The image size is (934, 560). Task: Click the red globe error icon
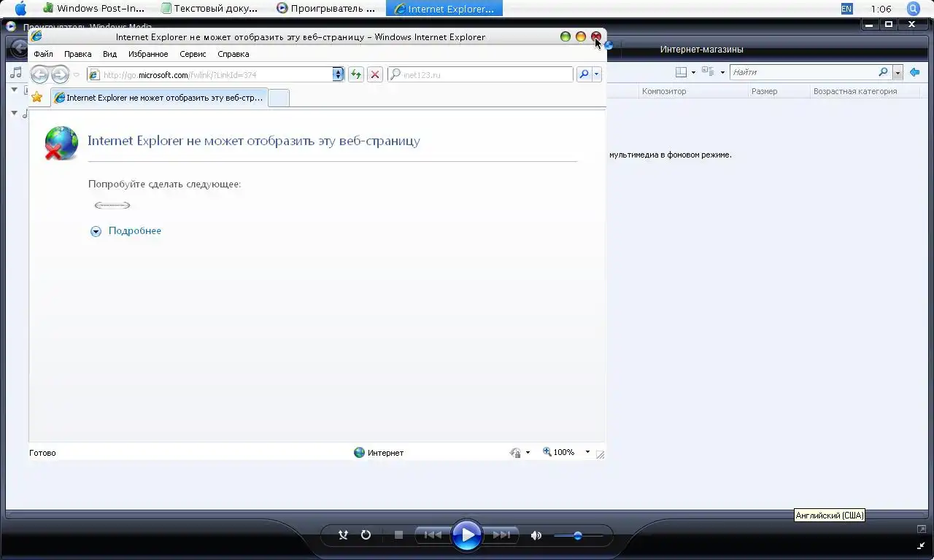pos(61,143)
